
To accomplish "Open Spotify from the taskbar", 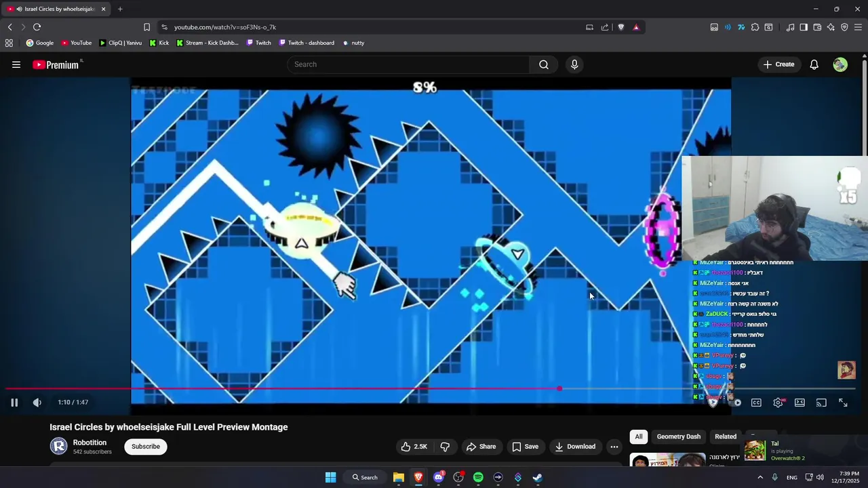I will click(x=478, y=477).
